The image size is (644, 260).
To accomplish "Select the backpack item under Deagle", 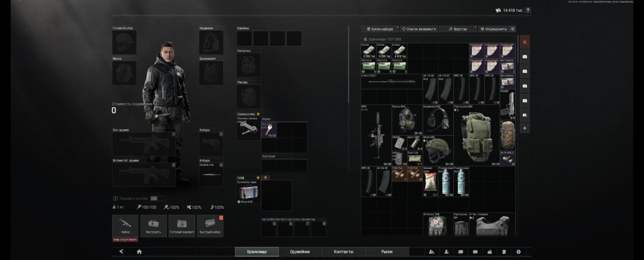I will tap(508, 135).
